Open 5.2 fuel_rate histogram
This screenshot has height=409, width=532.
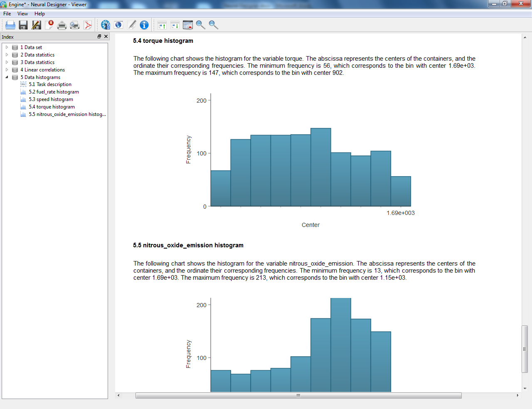[x=54, y=92]
